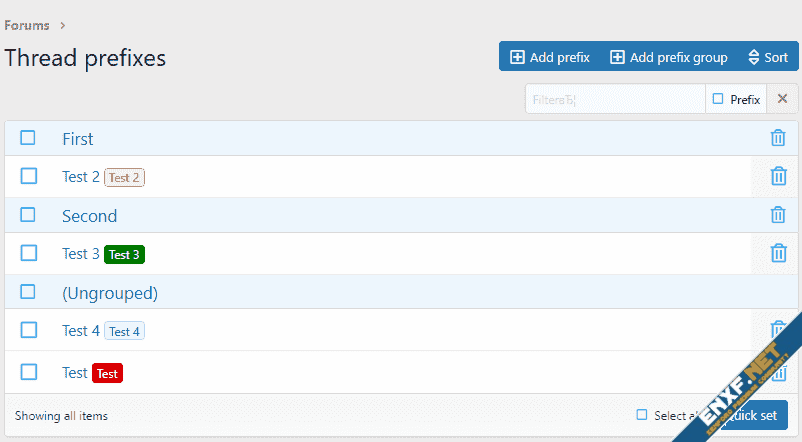Check the Second group checkbox
802x442 pixels.
[x=28, y=215]
